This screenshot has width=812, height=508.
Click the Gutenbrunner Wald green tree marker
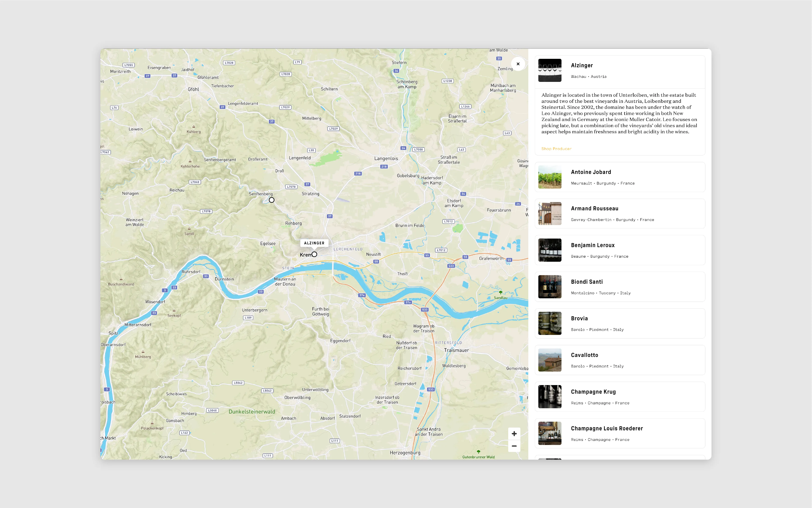[478, 452]
